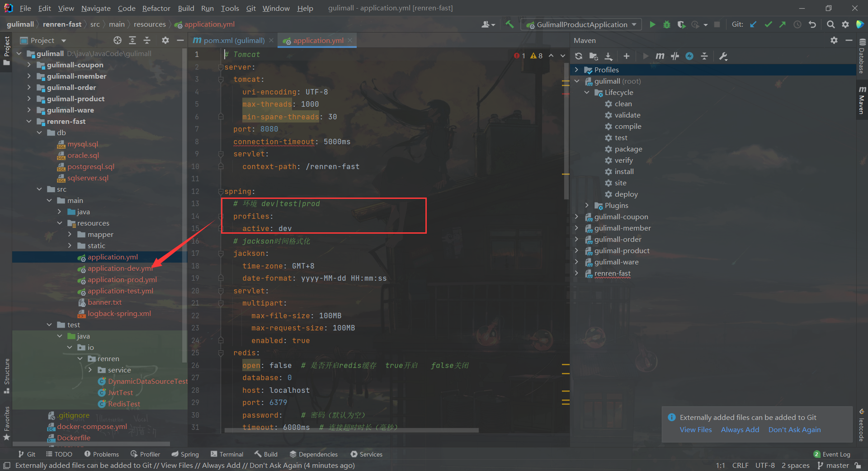Toggle the Maven tool window strip
The height and width of the screenshot is (471, 868).
tap(862, 100)
